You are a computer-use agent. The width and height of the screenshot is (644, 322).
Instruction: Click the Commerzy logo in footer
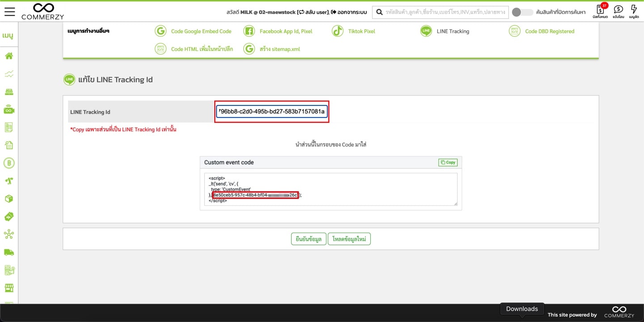click(619, 312)
